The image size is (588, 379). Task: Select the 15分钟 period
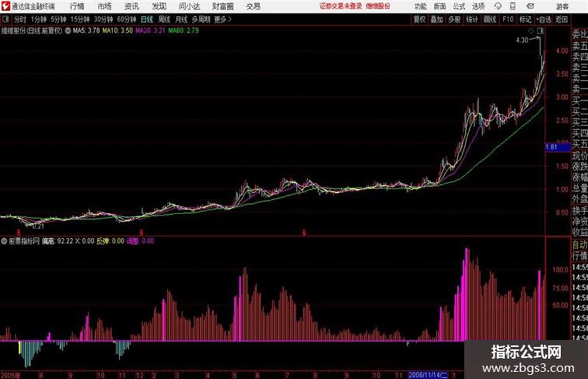coord(80,19)
